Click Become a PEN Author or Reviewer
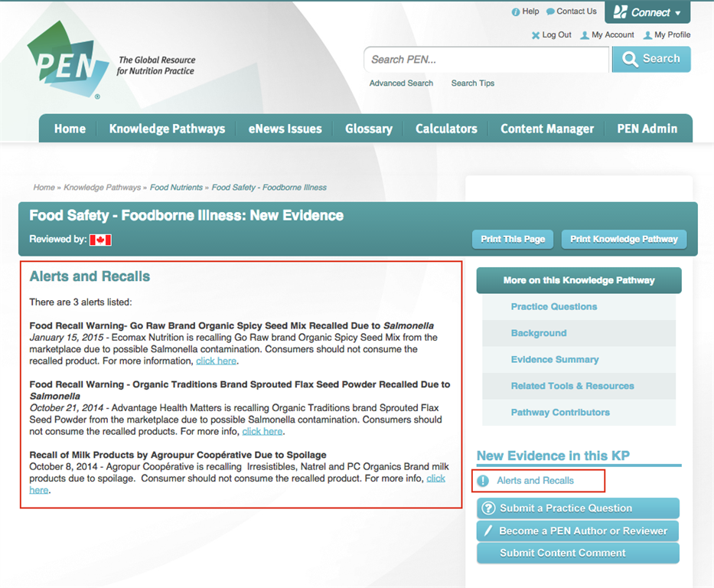The width and height of the screenshot is (714, 588). 578,531
